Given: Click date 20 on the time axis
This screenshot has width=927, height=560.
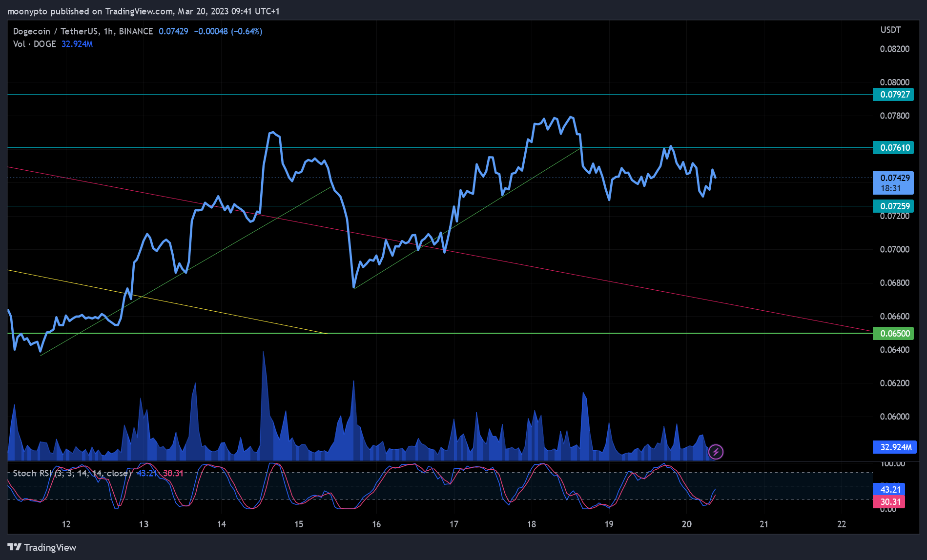Looking at the screenshot, I should (x=687, y=524).
